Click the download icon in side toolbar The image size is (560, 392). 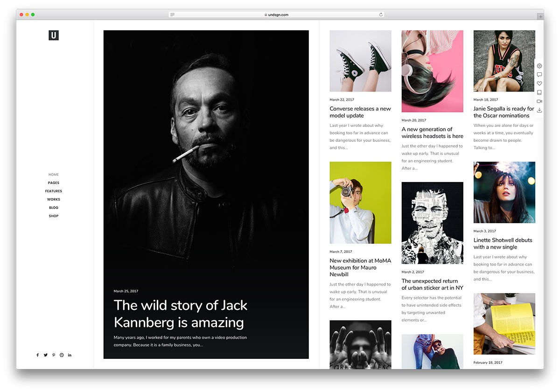point(539,110)
